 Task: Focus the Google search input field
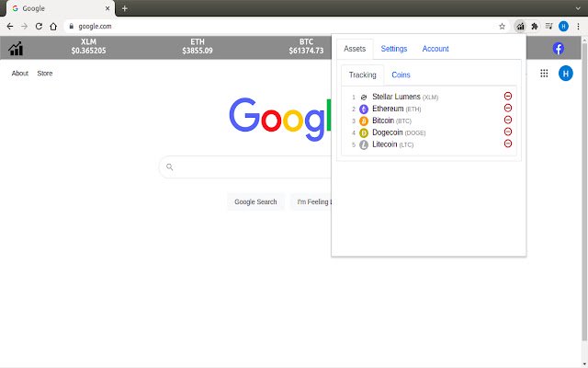click(x=247, y=167)
